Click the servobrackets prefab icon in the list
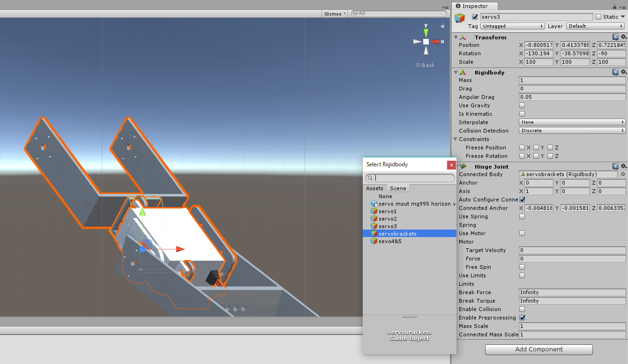 pos(375,233)
